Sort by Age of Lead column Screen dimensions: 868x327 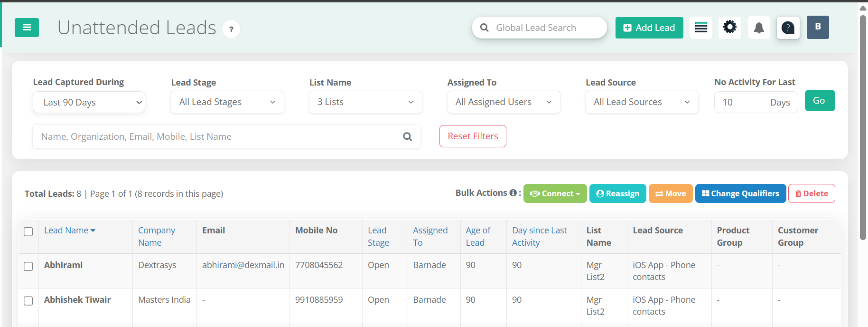[478, 236]
